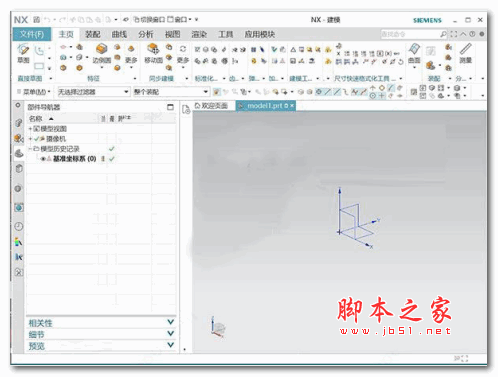Expand the 相关性 panel section
498x377 pixels.
tap(101, 322)
